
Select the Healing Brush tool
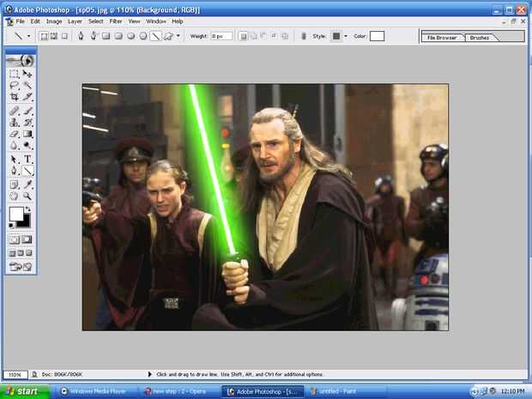(x=14, y=111)
